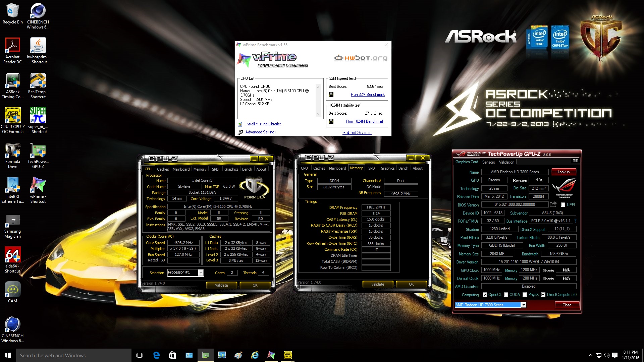This screenshot has height=362, width=644.
Task: Toggle the DirectCompute 5.0 checkbox
Action: point(543,295)
